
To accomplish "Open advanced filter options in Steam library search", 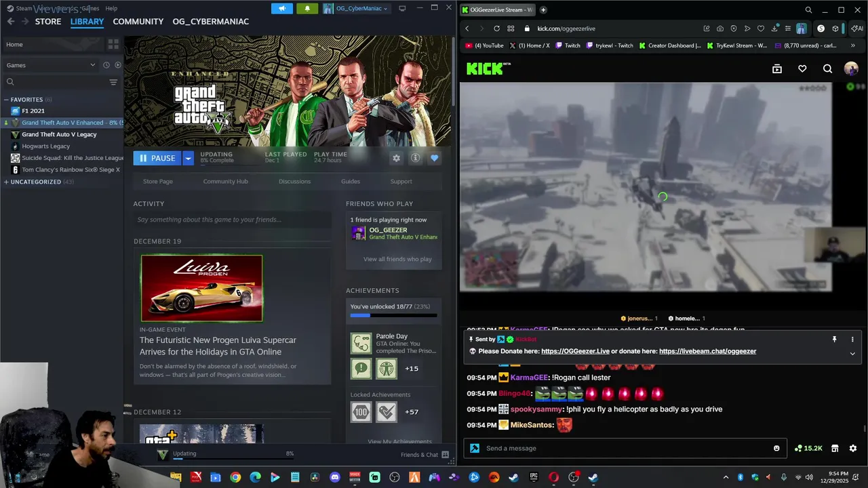I will [113, 82].
